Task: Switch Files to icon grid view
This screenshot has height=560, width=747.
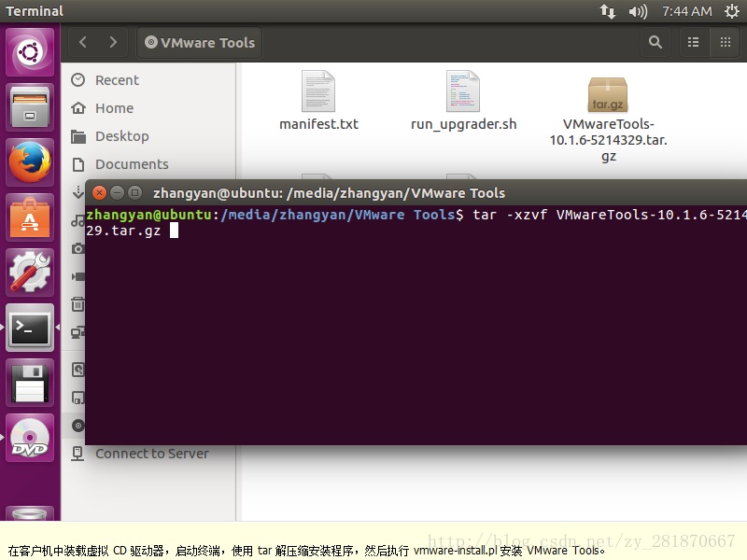Action: (726, 42)
